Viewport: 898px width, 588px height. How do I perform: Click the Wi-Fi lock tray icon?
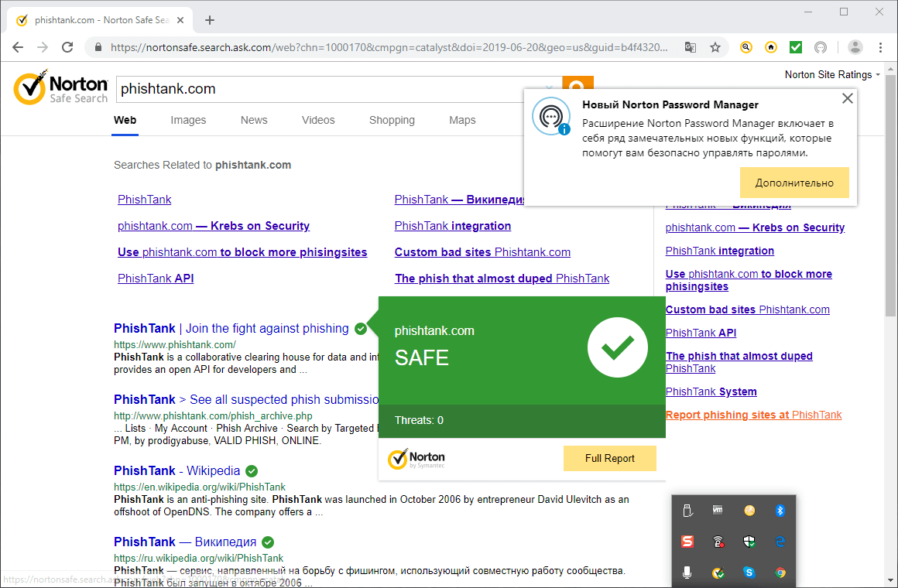tap(718, 541)
